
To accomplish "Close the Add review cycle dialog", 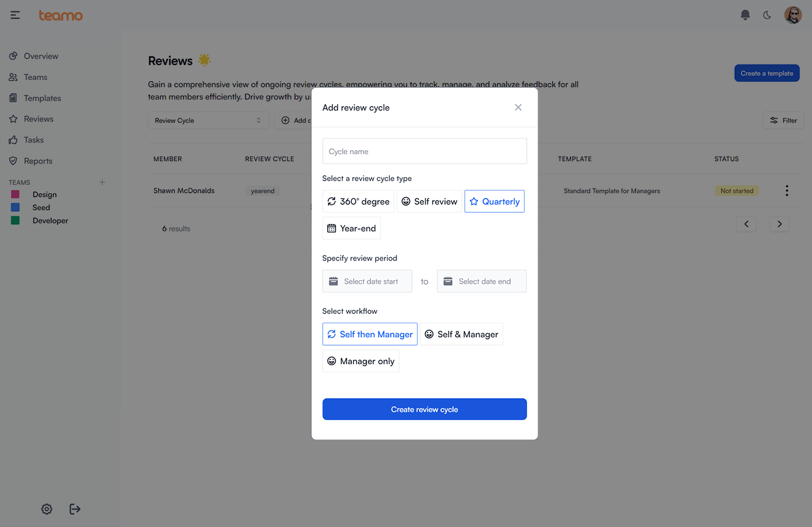I will [518, 108].
